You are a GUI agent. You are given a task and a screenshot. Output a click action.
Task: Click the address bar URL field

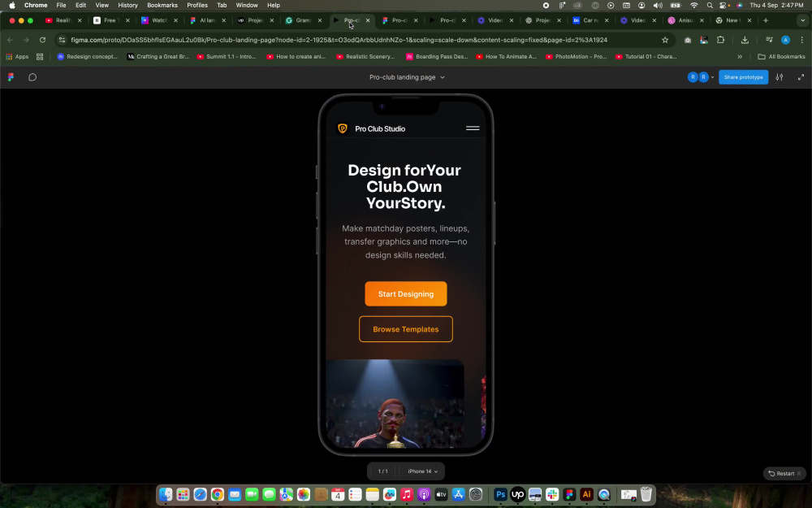coord(362,40)
